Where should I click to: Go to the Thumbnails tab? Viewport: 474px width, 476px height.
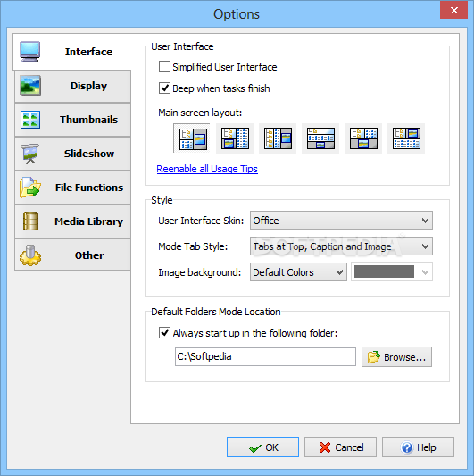[x=73, y=120]
